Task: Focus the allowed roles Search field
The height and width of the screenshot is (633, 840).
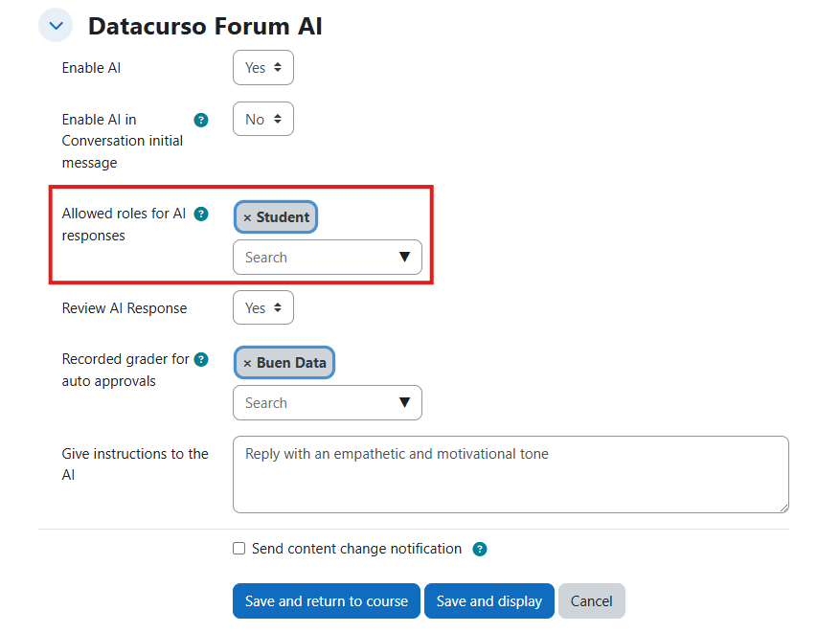Action: pyautogui.click(x=311, y=258)
